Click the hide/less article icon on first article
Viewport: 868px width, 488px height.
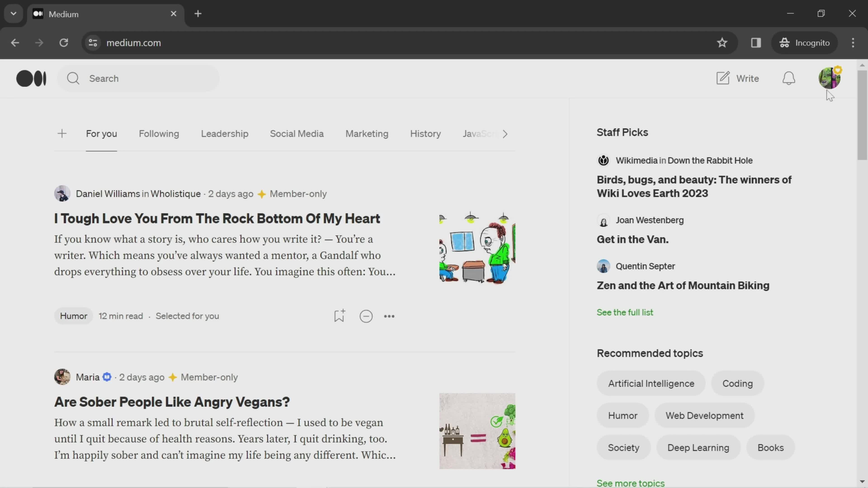366,316
